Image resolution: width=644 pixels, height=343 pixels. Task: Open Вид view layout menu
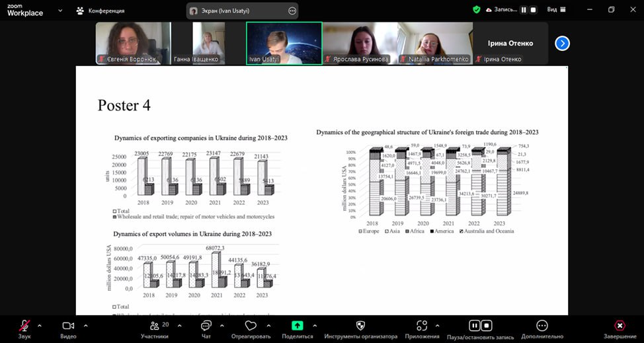(556, 10)
